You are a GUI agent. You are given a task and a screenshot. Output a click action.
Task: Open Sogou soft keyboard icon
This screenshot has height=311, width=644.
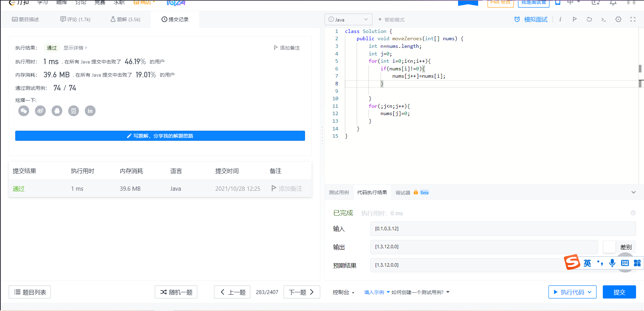click(625, 263)
